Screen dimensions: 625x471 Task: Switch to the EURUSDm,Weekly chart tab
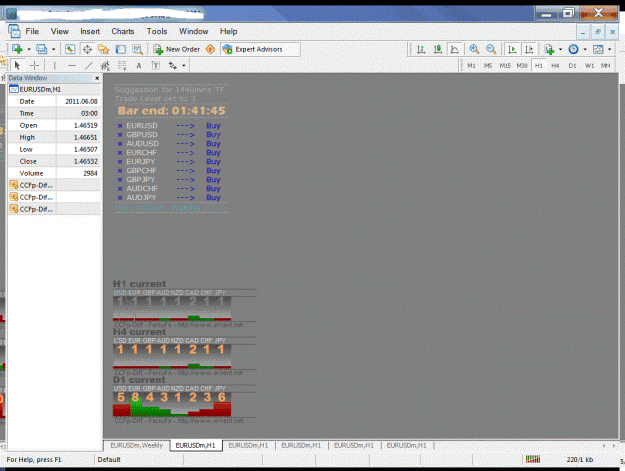coord(137,445)
